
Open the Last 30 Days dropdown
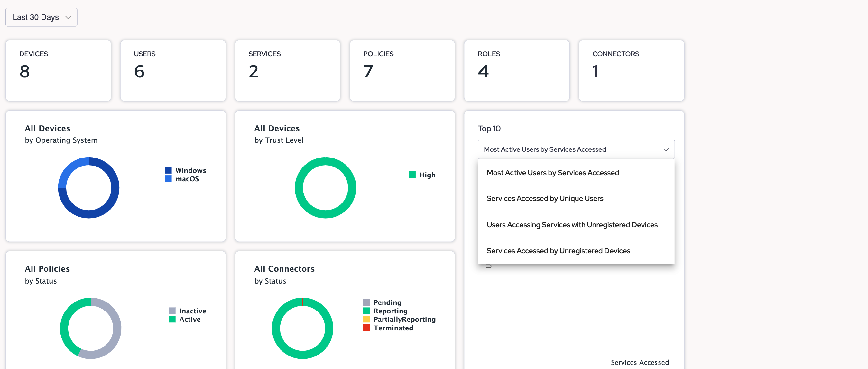click(41, 17)
